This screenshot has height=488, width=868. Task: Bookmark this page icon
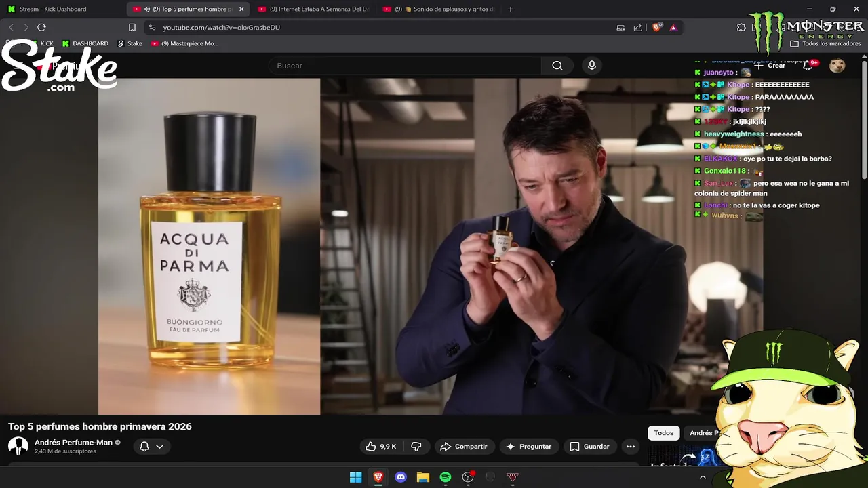click(132, 27)
